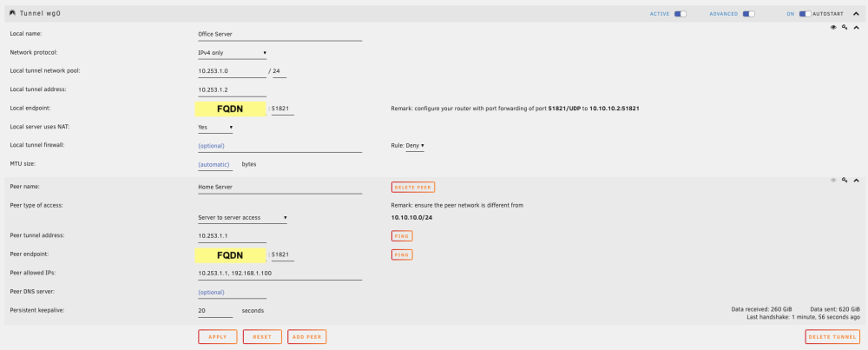Screen dimensions: 868x350
Task: Click the Local tunnel address field 10.253.1.2
Action: pyautogui.click(x=232, y=89)
